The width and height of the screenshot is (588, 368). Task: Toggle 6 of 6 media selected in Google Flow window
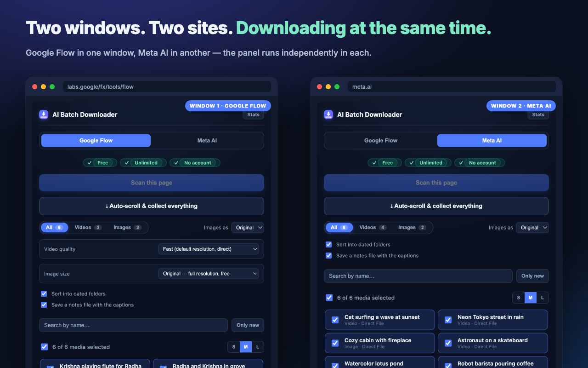point(44,347)
